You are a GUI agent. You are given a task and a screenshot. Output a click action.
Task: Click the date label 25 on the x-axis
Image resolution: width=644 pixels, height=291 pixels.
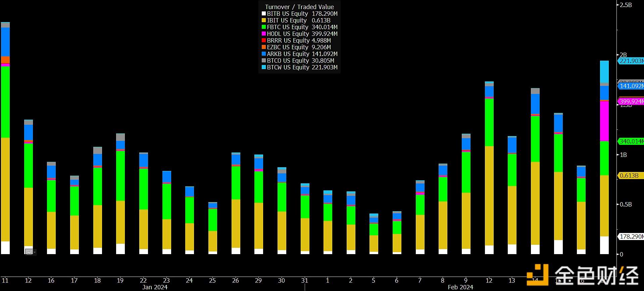click(x=212, y=281)
